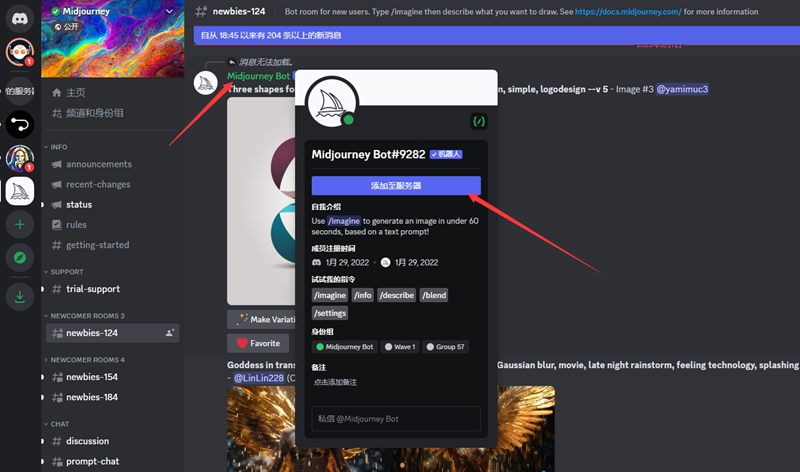Click the Midjourney Bot message avatar
The image size is (800, 472).
[x=206, y=83]
